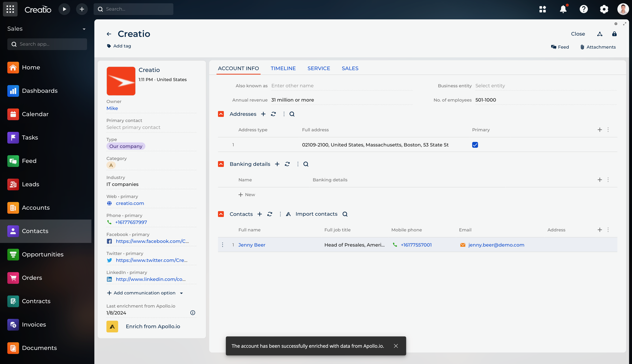Click the Enrich from Apollo.io button
Viewport: 632px width, 364px height.
pyautogui.click(x=153, y=327)
